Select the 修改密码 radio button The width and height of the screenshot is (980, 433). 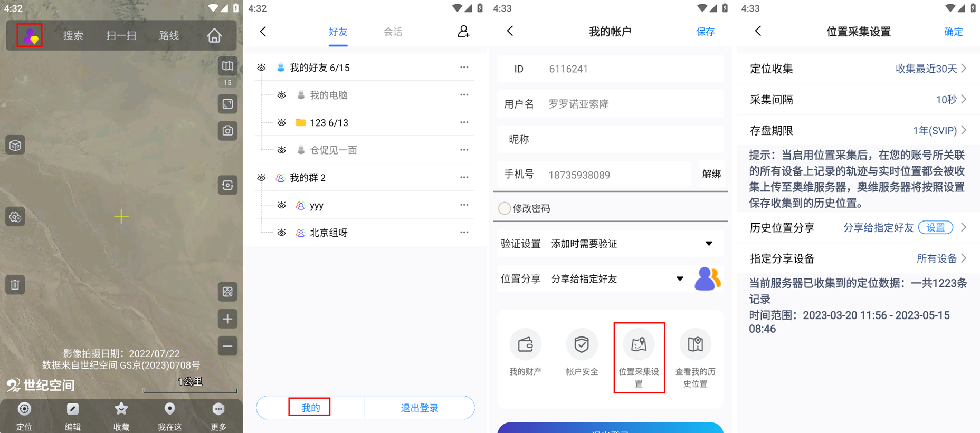[505, 208]
